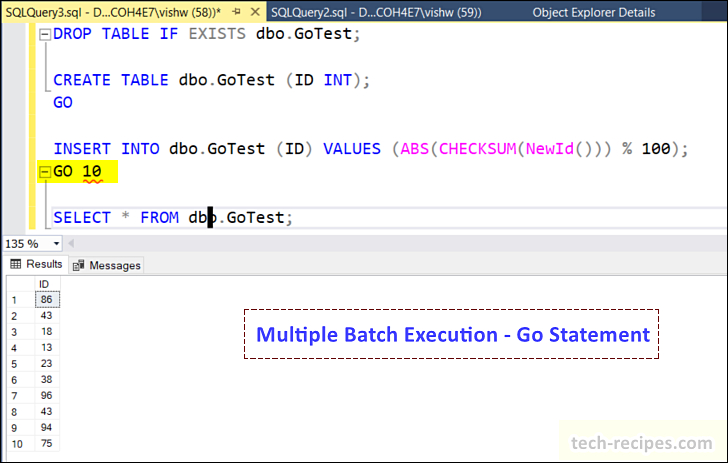Select row 6 cell value 38
728x463 pixels.
[x=47, y=379]
